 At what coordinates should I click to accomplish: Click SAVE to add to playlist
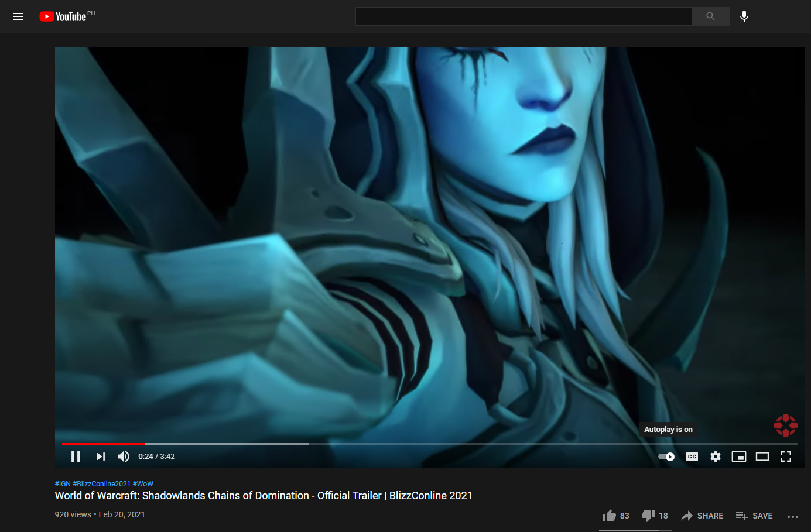(754, 516)
